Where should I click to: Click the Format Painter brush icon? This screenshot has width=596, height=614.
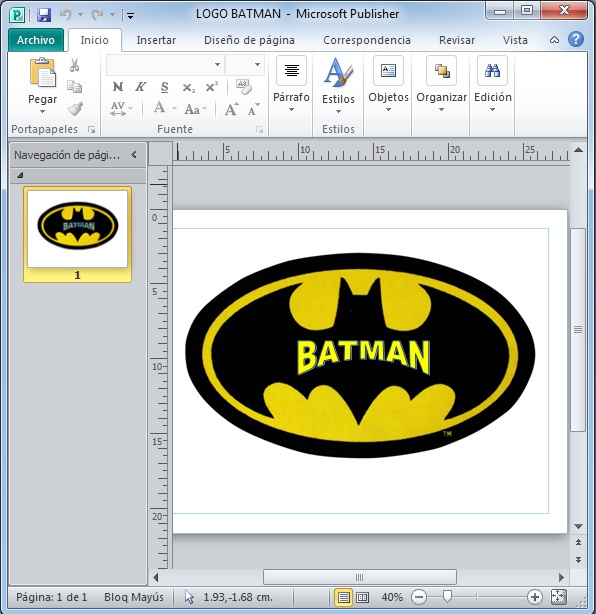click(x=75, y=108)
